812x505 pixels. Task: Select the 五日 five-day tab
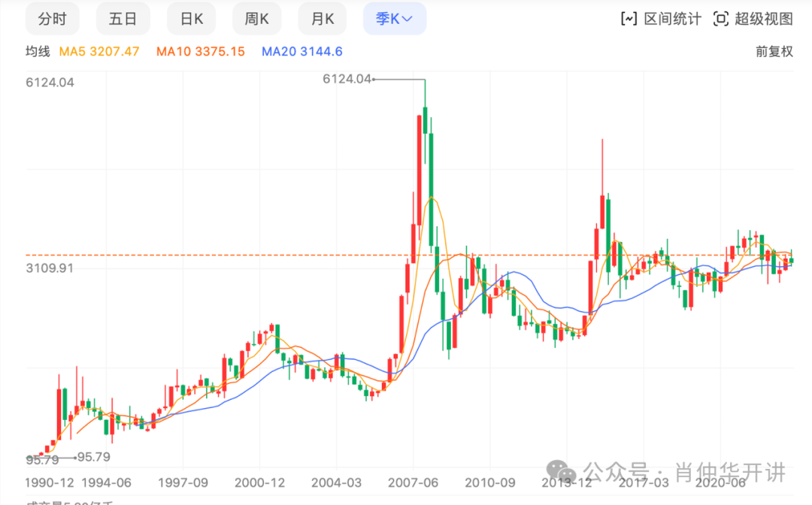123,19
